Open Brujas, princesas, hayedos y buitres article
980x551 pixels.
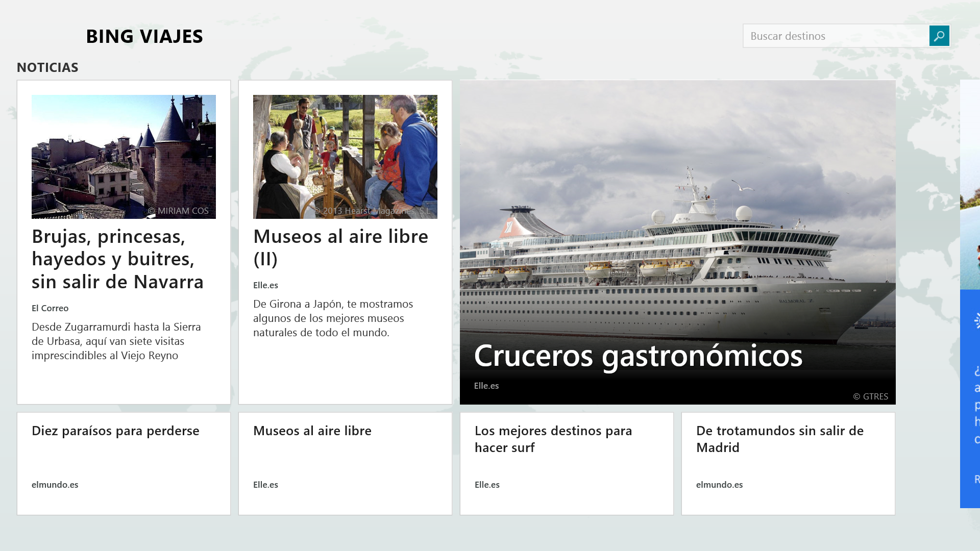117,259
